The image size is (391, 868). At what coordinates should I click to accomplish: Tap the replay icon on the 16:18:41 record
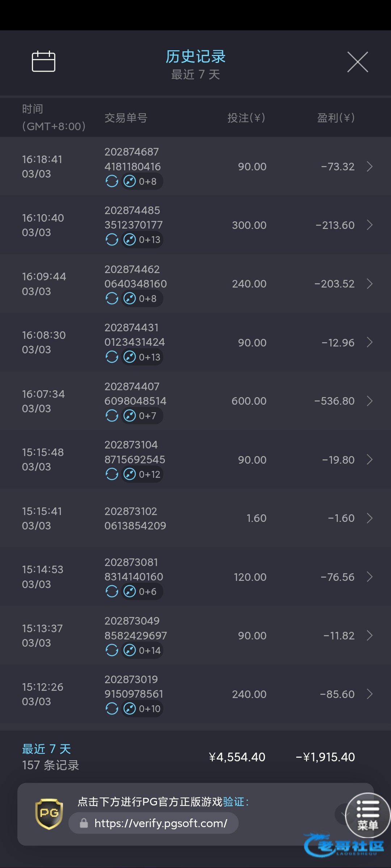pos(112,181)
